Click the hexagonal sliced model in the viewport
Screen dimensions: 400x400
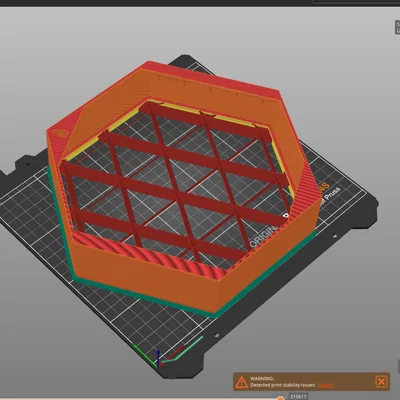(183, 188)
